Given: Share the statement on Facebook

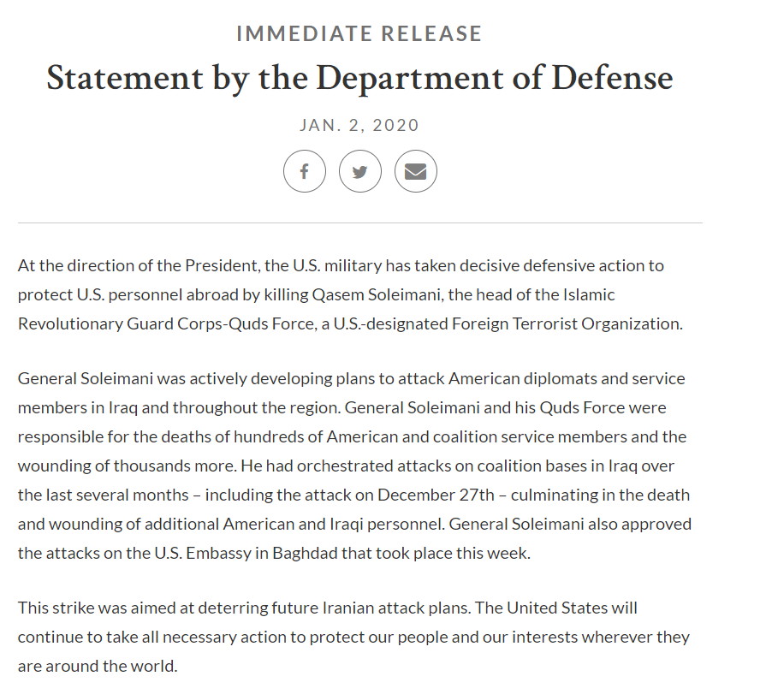Looking at the screenshot, I should click(x=304, y=171).
